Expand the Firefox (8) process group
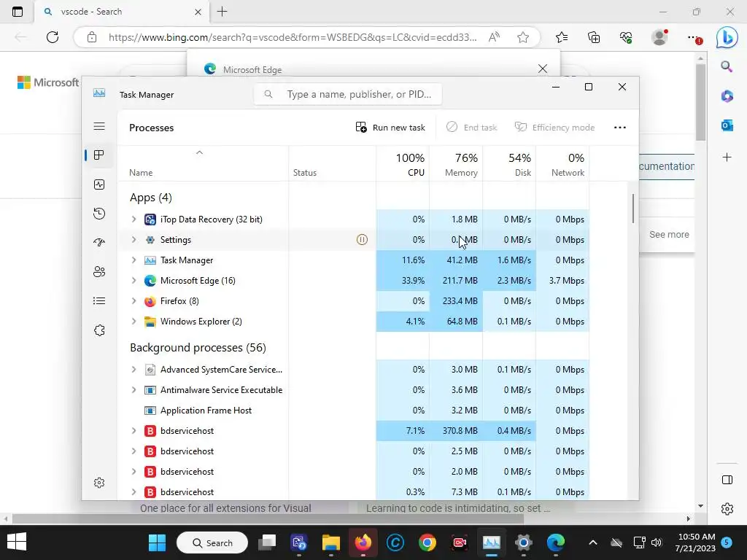 [134, 301]
